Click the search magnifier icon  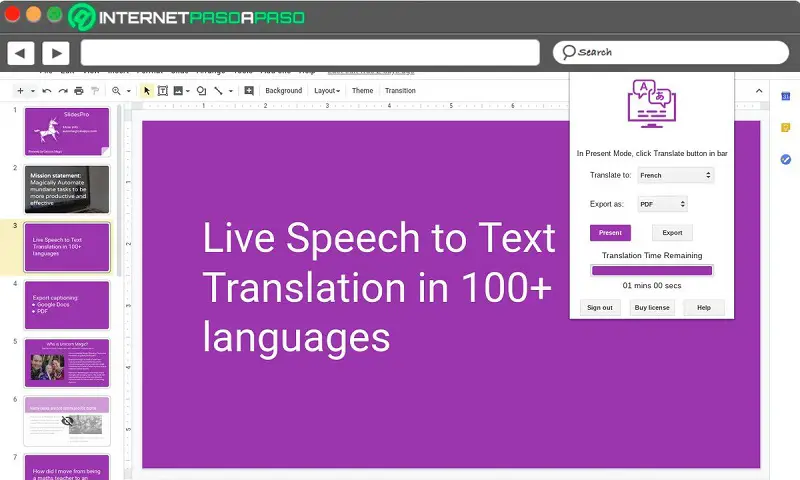coord(568,52)
